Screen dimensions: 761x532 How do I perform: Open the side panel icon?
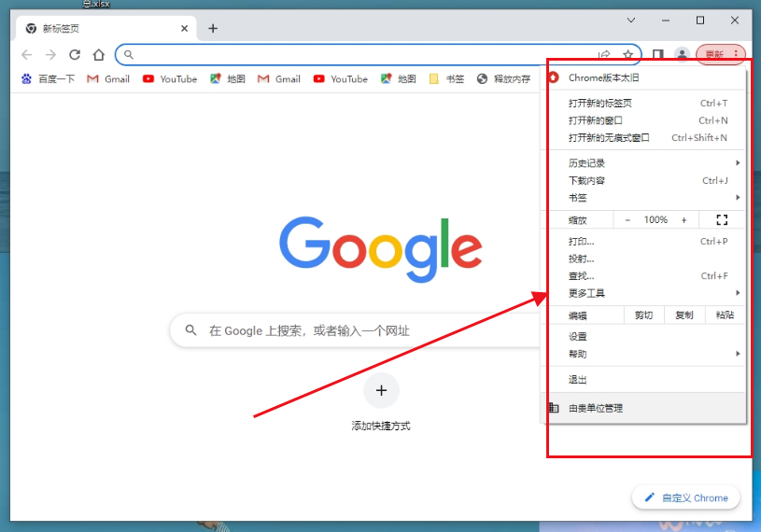pyautogui.click(x=657, y=54)
